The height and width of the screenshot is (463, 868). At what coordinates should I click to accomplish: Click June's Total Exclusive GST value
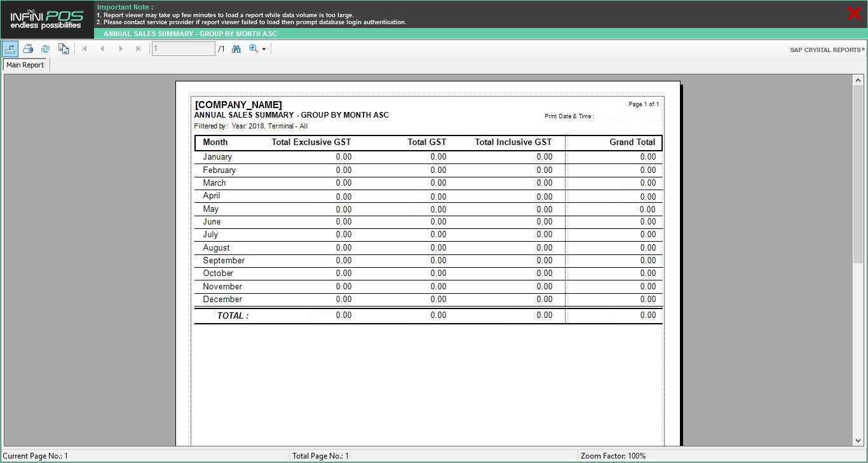click(344, 222)
